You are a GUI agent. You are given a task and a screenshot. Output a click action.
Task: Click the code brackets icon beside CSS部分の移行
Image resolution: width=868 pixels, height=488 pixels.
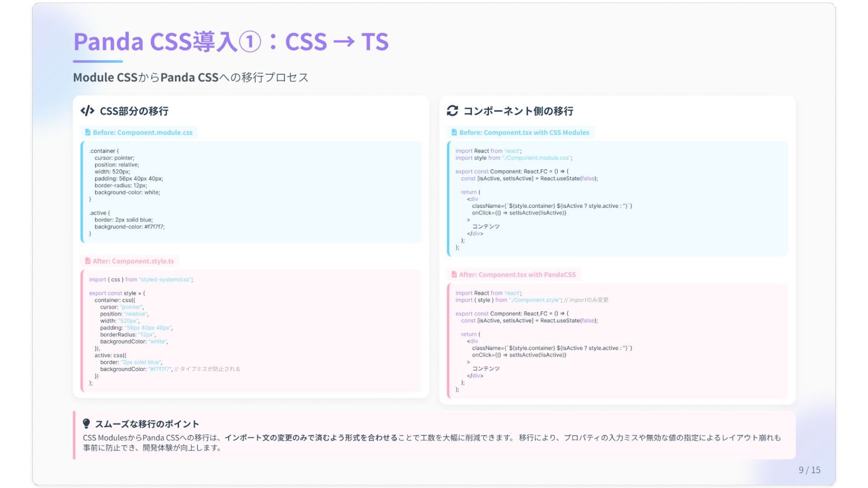[x=87, y=111]
